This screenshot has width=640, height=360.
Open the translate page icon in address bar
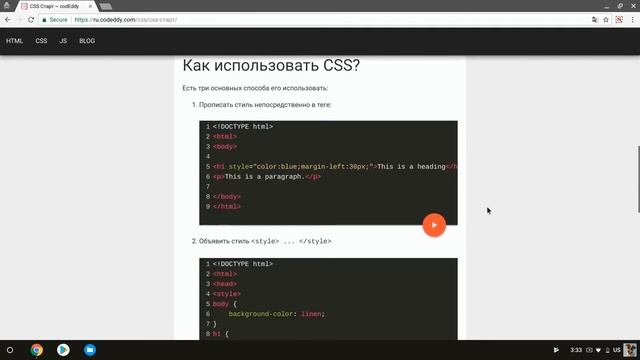click(595, 20)
